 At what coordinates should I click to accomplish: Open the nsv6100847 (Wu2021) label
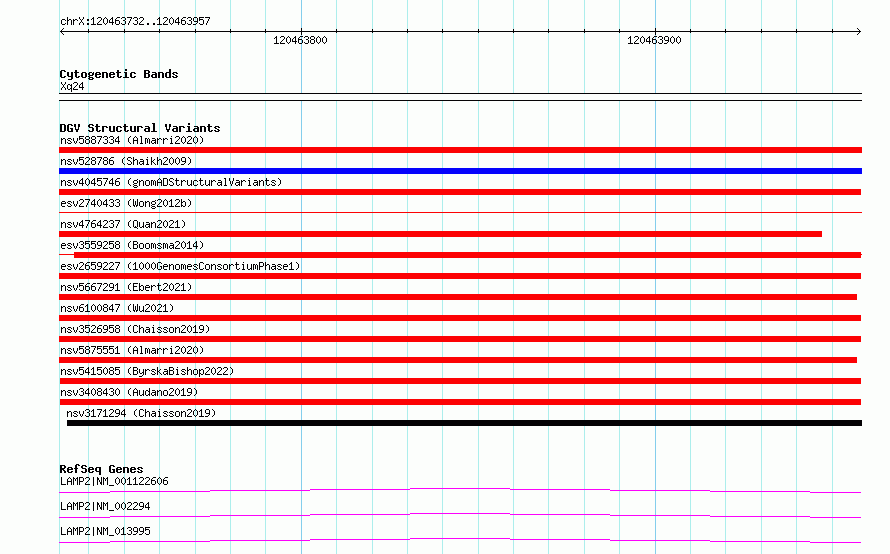point(117,308)
